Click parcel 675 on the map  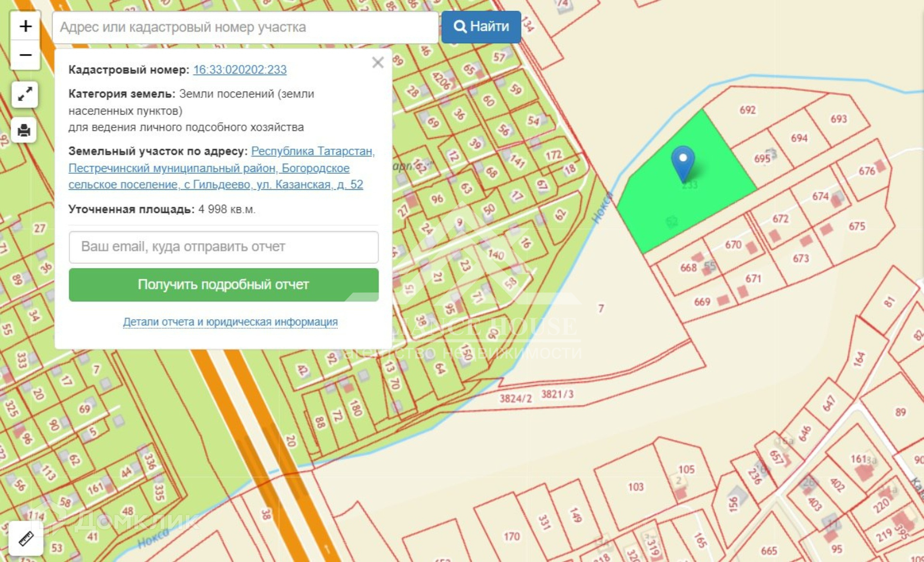[x=857, y=226]
